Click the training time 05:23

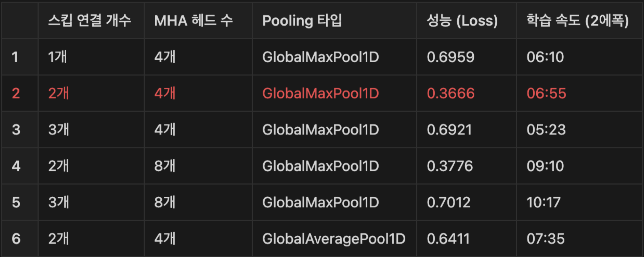(x=546, y=130)
